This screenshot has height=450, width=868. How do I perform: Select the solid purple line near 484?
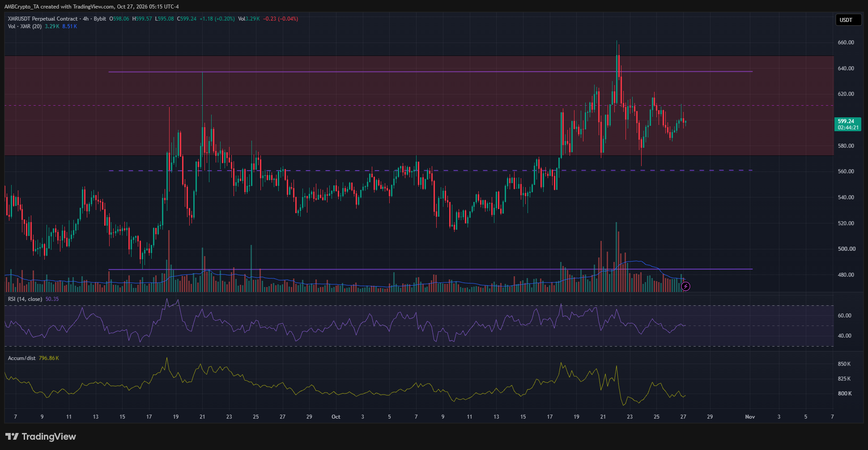[x=430, y=269]
